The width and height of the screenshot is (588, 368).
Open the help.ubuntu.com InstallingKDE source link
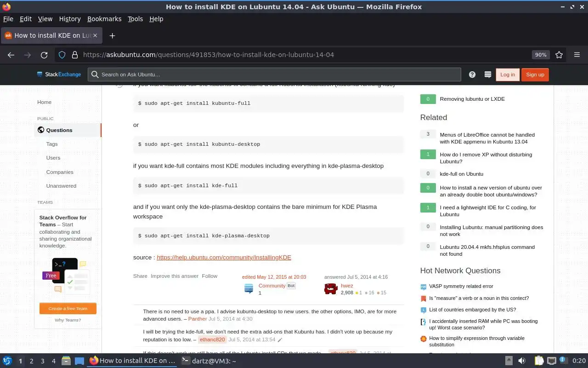[x=224, y=258]
